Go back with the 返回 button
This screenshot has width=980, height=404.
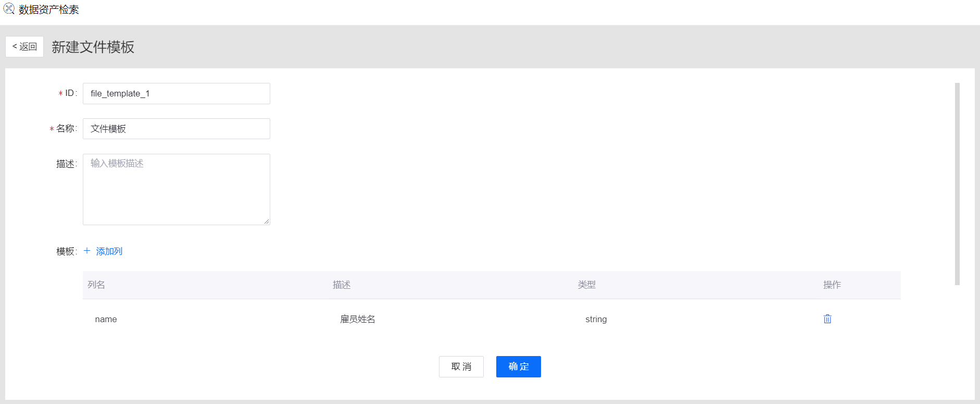click(x=24, y=46)
